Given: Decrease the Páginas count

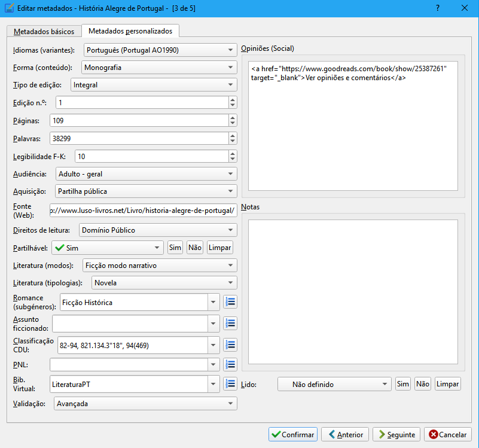Looking at the screenshot, I should (233, 123).
